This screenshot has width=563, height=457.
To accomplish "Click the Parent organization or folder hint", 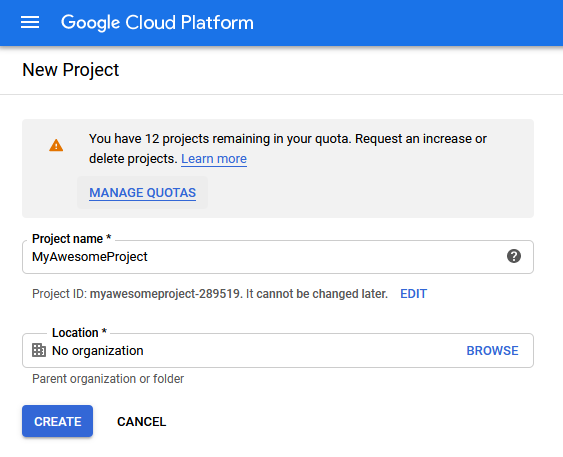I will 108,379.
